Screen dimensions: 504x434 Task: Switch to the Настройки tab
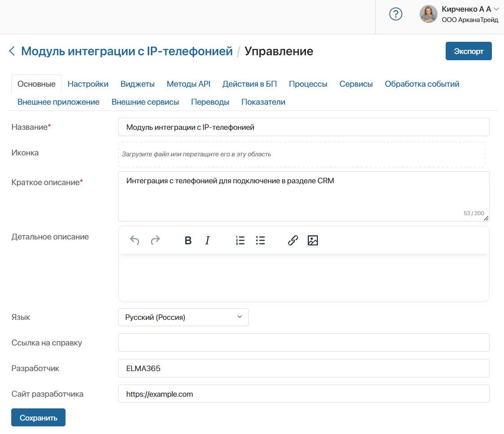click(x=88, y=84)
